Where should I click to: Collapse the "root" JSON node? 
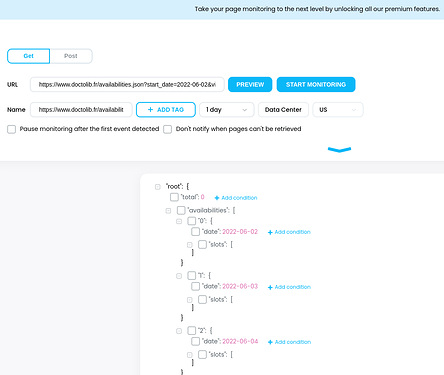(158, 187)
